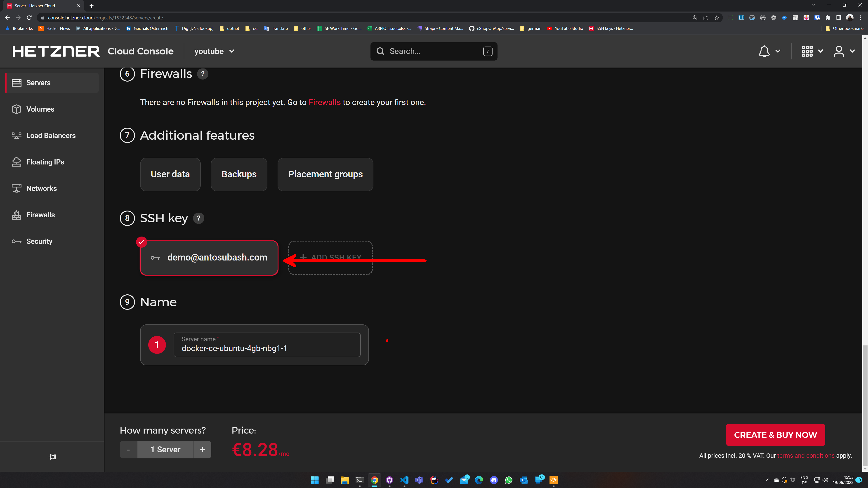Deselect the demo@antosubash.com SSH key

click(x=209, y=258)
